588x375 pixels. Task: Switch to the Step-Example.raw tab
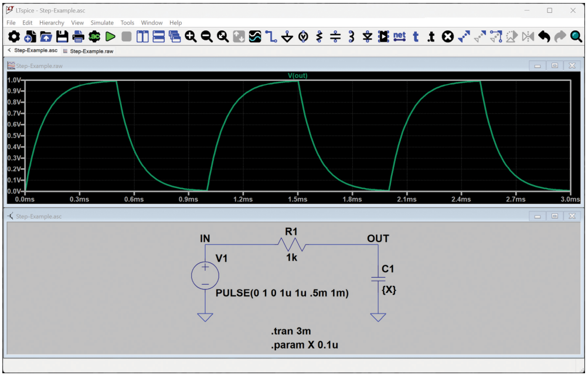pos(91,51)
